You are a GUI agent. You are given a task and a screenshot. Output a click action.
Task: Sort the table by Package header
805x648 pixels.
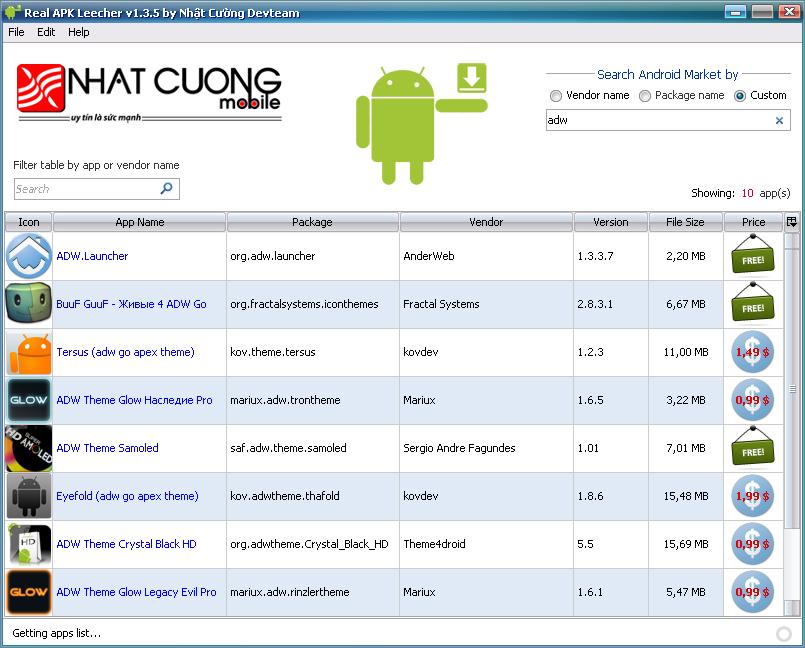312,222
